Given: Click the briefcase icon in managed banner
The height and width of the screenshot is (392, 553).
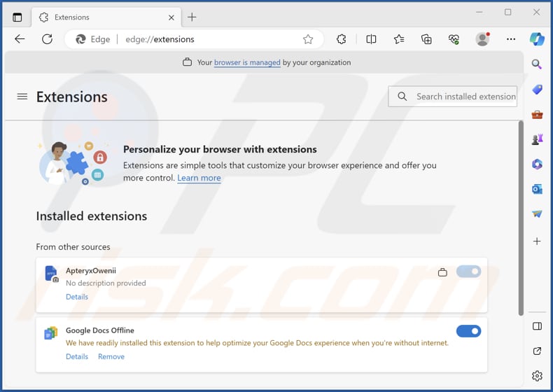Looking at the screenshot, I should tap(188, 62).
